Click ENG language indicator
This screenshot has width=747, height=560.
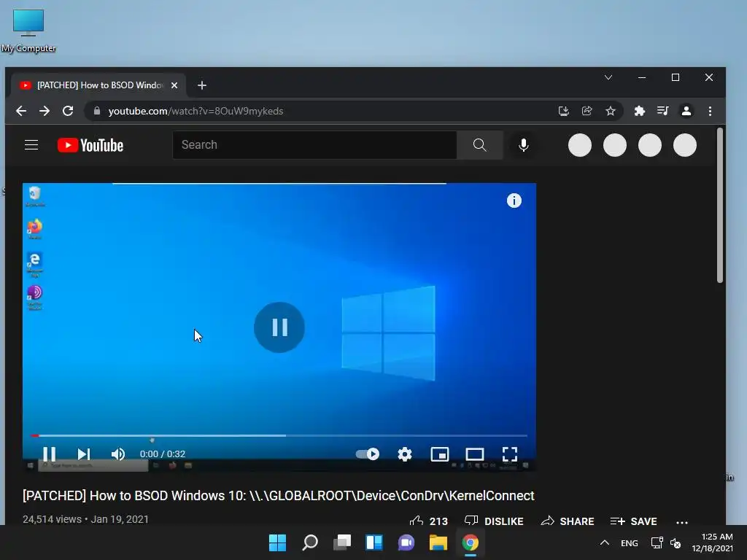pyautogui.click(x=630, y=542)
